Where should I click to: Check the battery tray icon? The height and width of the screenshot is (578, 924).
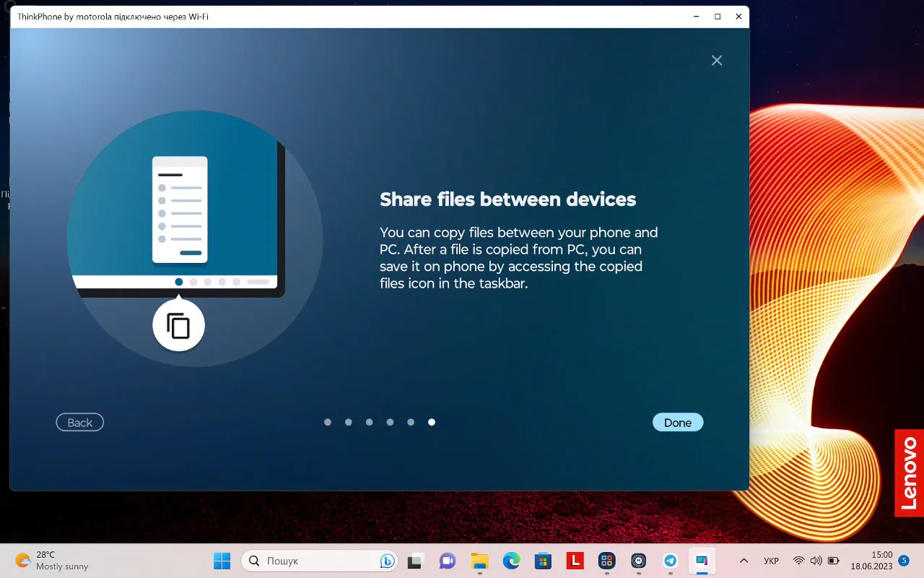click(x=834, y=561)
